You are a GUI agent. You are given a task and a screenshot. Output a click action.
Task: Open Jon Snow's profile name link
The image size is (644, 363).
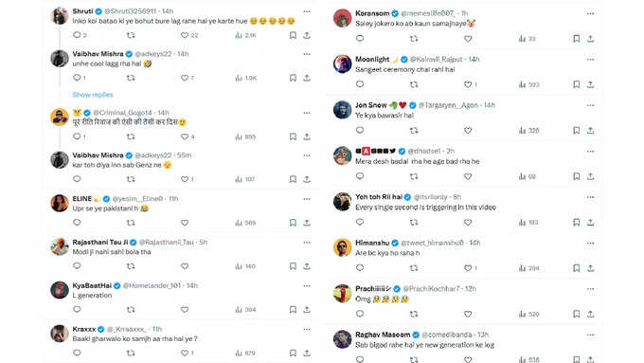pos(371,105)
